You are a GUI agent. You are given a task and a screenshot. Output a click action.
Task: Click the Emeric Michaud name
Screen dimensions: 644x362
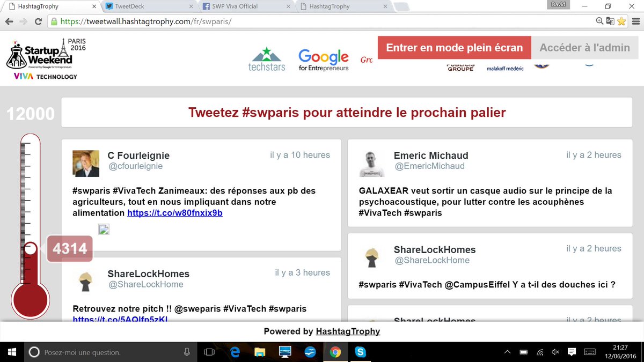431,156
